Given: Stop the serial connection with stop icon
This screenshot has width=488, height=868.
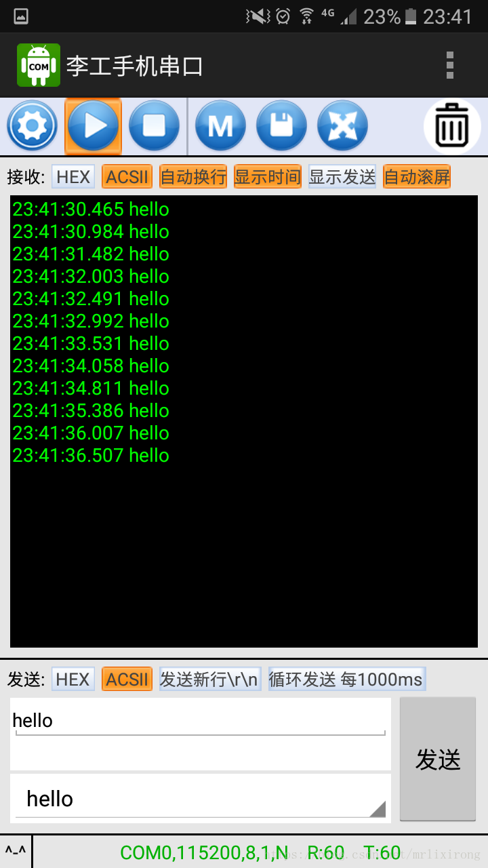Looking at the screenshot, I should (x=154, y=126).
